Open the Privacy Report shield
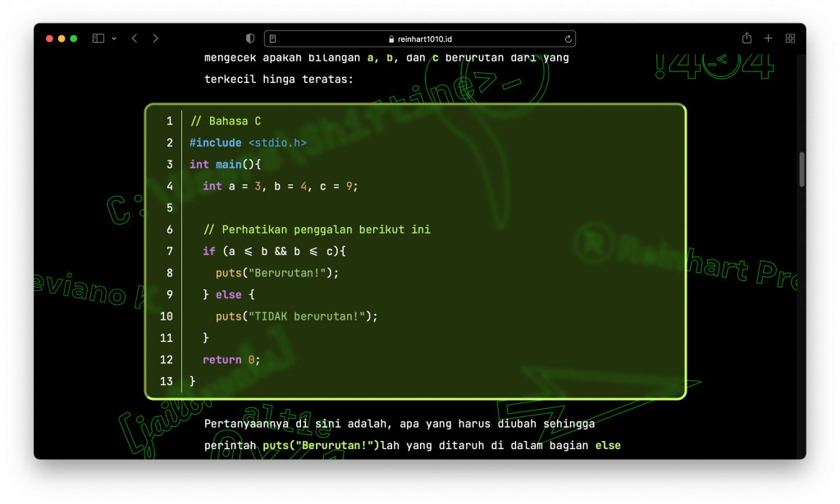 (x=249, y=38)
